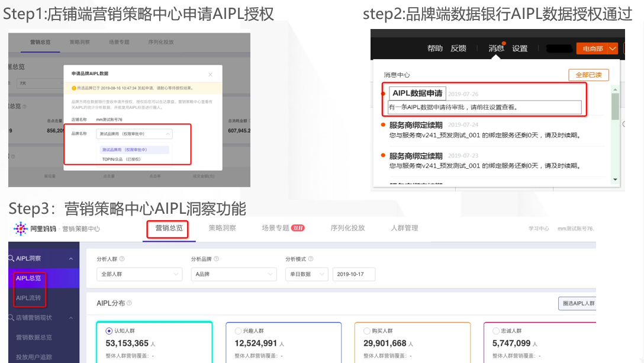Switch to 营销总览 tab in Step1 screenshot
This screenshot has height=363, width=644.
(40, 42)
